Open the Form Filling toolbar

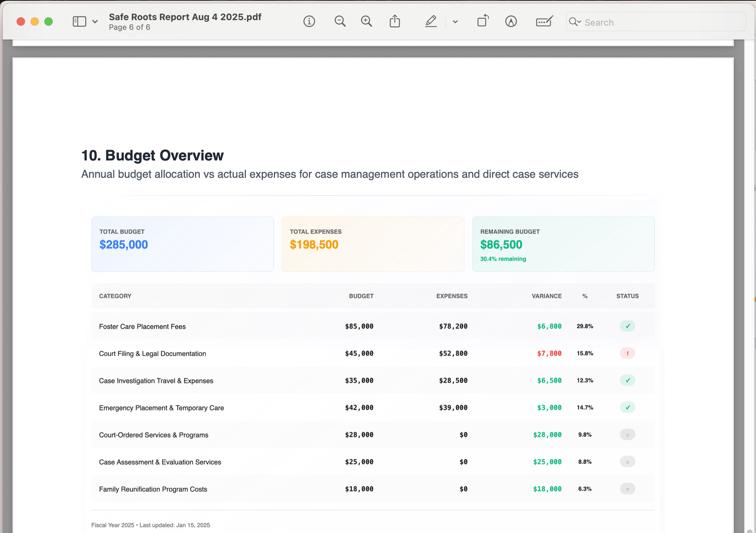coord(544,22)
